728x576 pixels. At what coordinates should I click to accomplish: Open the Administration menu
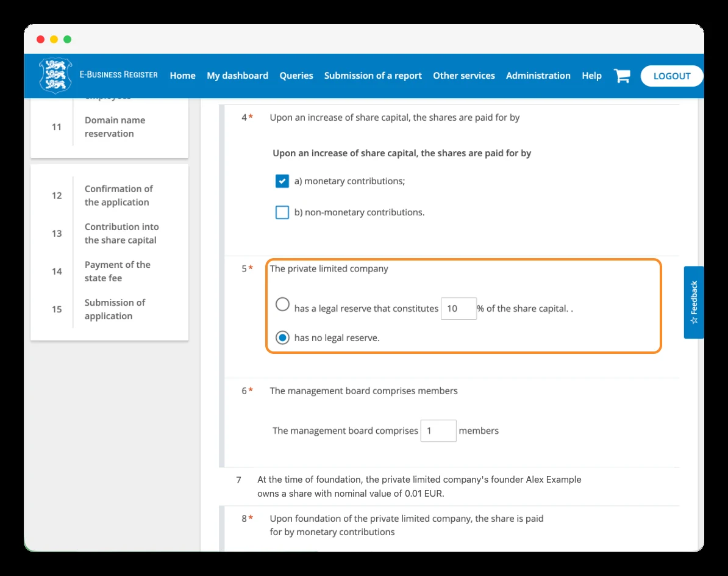click(538, 76)
